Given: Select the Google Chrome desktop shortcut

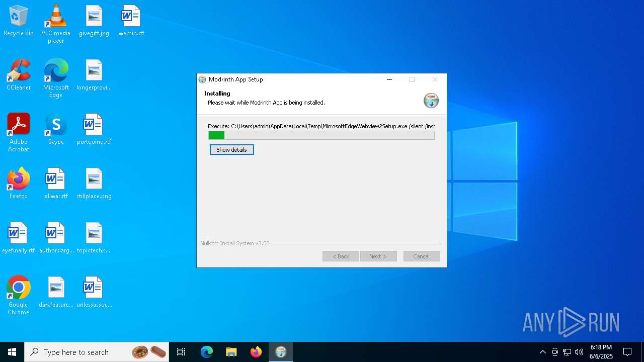Looking at the screenshot, I should click(19, 296).
